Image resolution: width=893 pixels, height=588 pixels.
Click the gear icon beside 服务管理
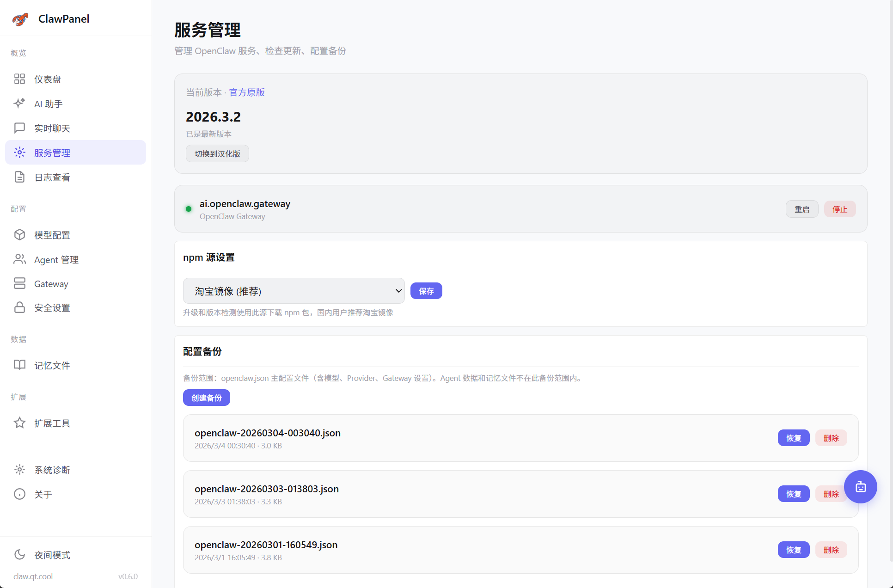pyautogui.click(x=19, y=153)
